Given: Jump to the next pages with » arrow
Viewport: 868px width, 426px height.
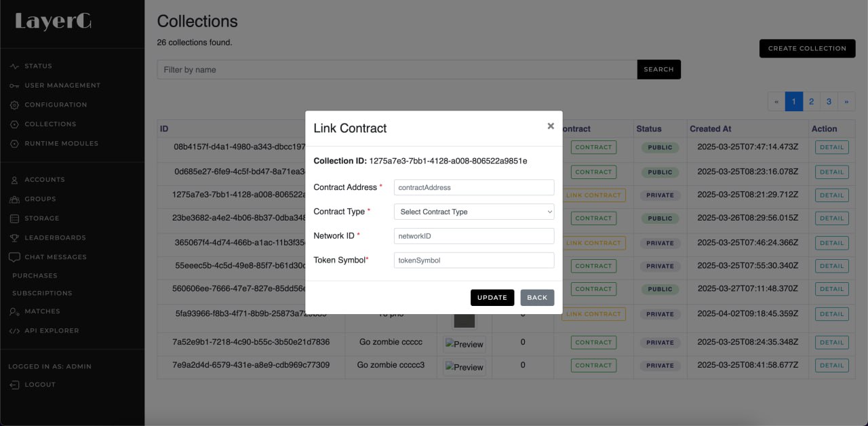Looking at the screenshot, I should point(846,102).
